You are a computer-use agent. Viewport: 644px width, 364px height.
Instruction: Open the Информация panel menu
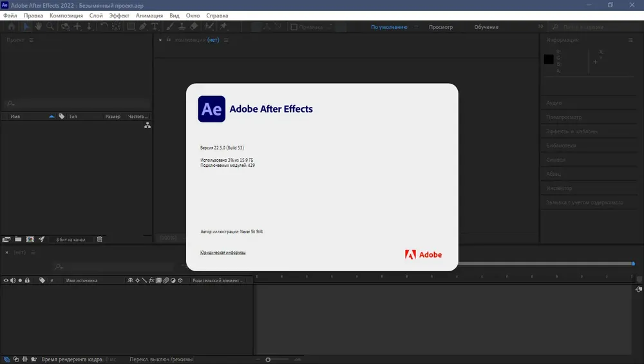click(630, 40)
